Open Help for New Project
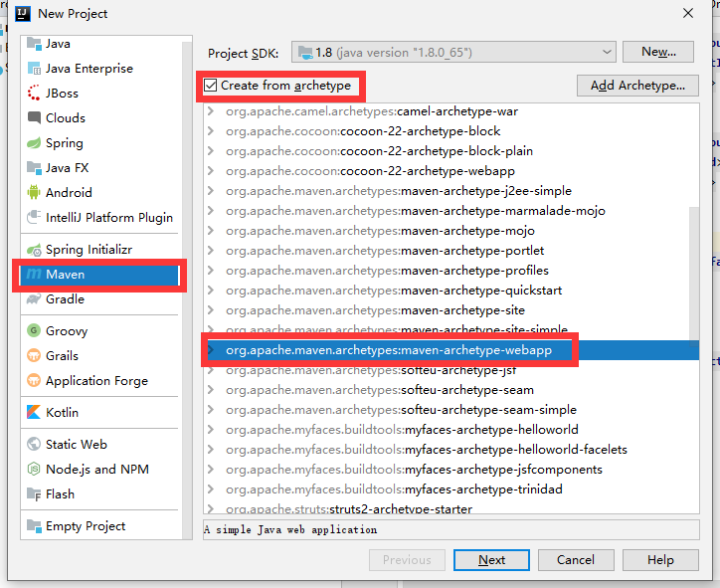This screenshot has height=588, width=720. point(660,560)
